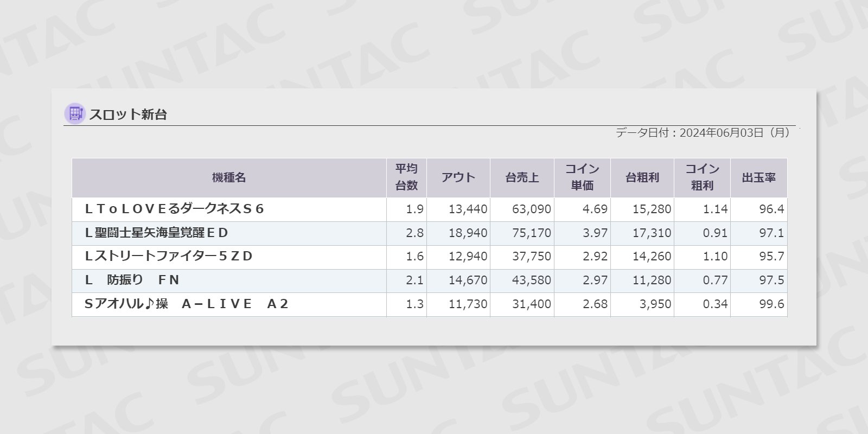Select the Ｌストリートファイター５ＺＤ row name
The image size is (868, 434).
click(169, 256)
